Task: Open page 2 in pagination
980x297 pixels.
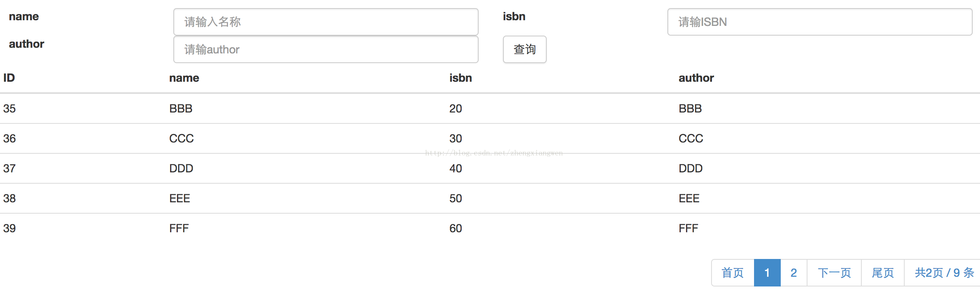Action: (x=794, y=273)
